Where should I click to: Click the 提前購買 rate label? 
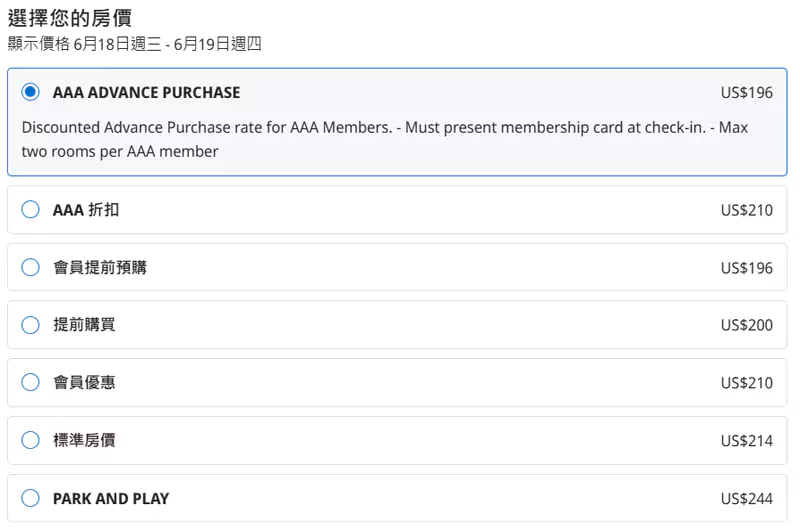pos(84,325)
